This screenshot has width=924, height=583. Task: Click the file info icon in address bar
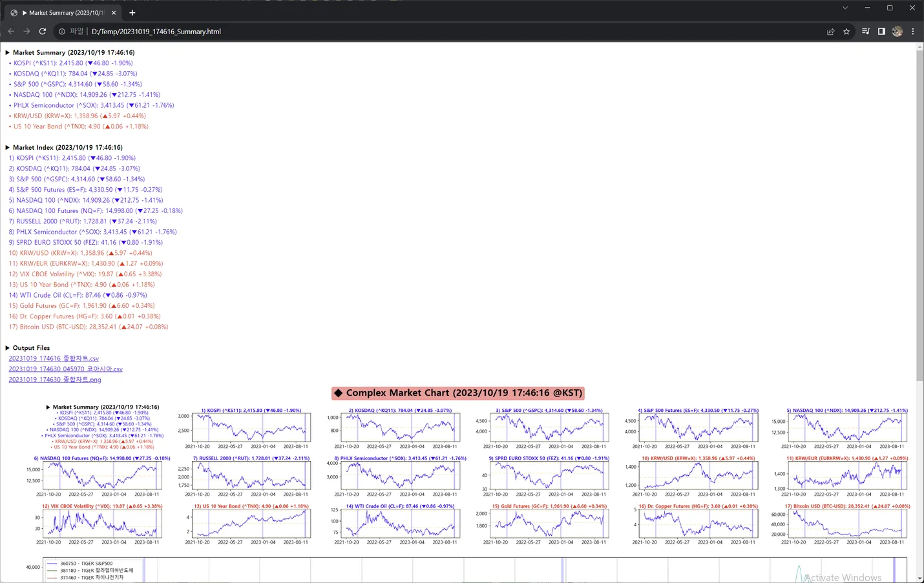(x=62, y=31)
